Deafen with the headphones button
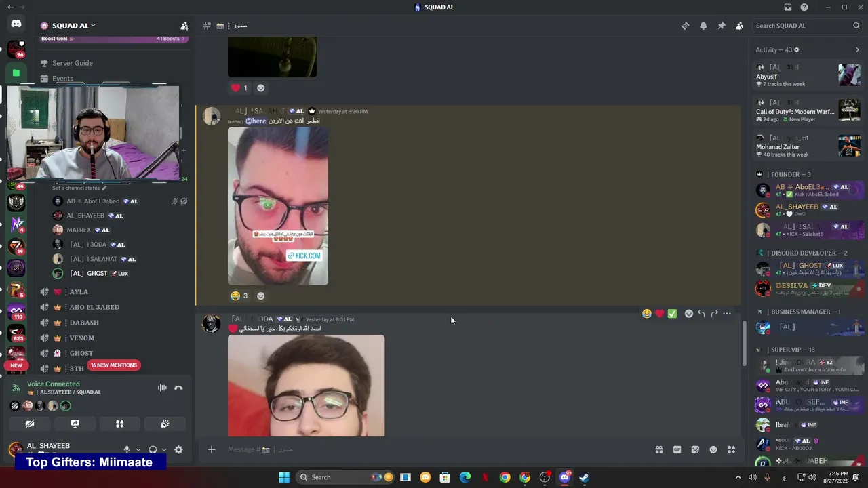 (153, 449)
